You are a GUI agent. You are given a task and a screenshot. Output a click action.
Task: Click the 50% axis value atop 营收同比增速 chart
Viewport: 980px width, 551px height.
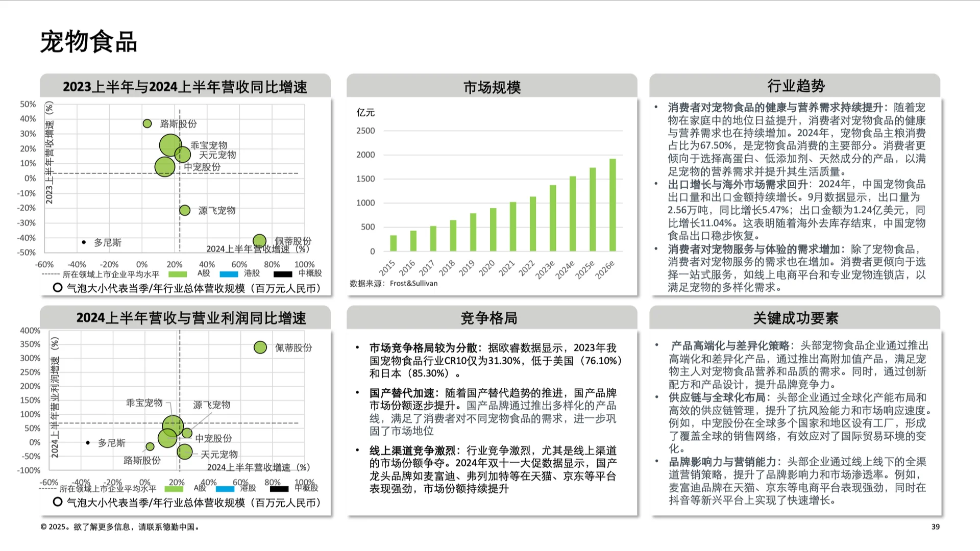tap(28, 104)
